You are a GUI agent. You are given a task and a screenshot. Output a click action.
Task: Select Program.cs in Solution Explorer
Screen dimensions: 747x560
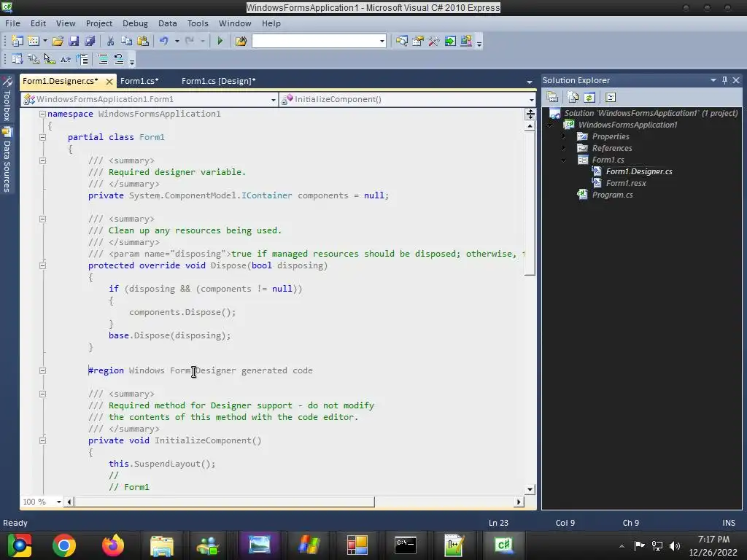(612, 195)
